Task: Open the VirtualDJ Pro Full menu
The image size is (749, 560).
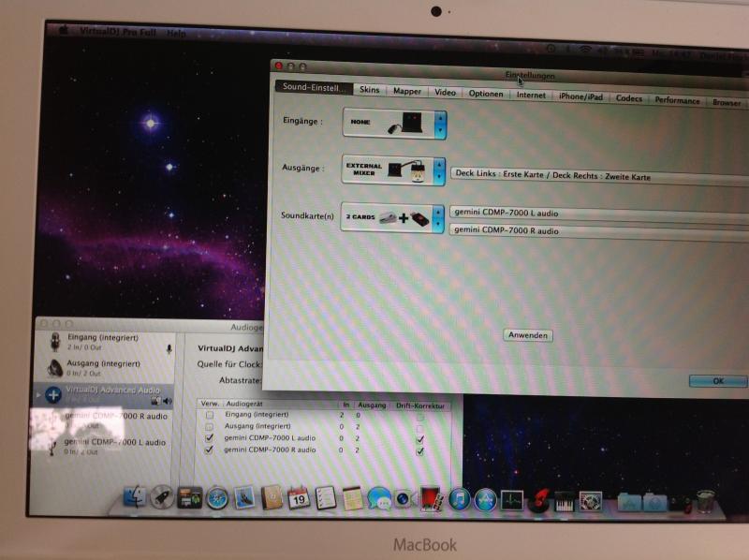Action: pyautogui.click(x=118, y=32)
